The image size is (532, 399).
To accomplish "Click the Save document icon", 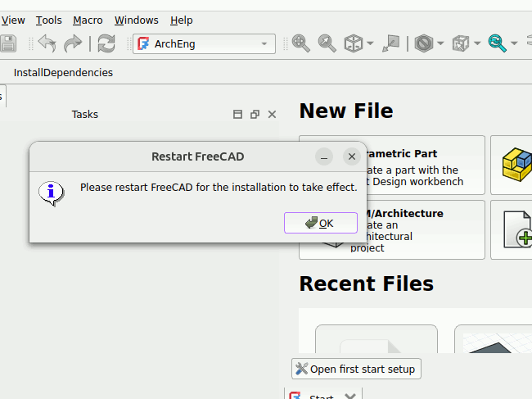I will pyautogui.click(x=7, y=43).
